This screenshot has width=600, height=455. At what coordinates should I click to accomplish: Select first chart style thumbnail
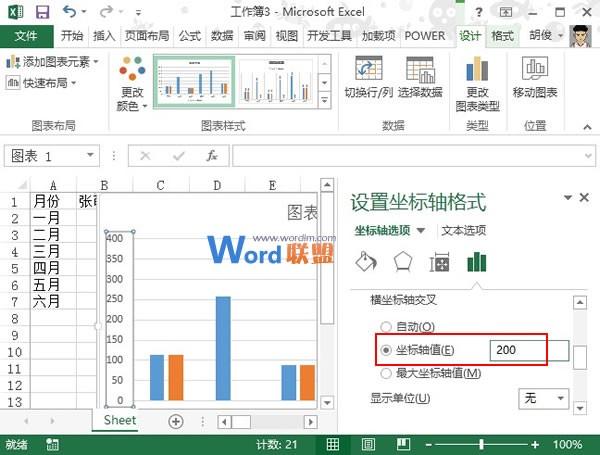coord(194,82)
